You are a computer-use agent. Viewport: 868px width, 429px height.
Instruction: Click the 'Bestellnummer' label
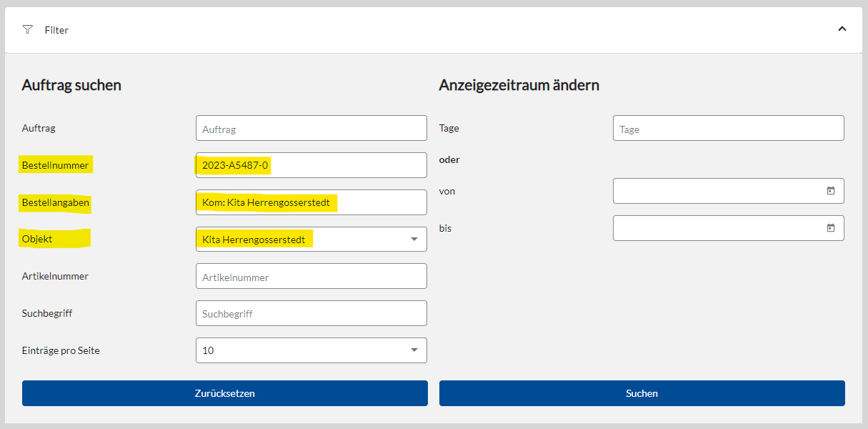(x=56, y=165)
